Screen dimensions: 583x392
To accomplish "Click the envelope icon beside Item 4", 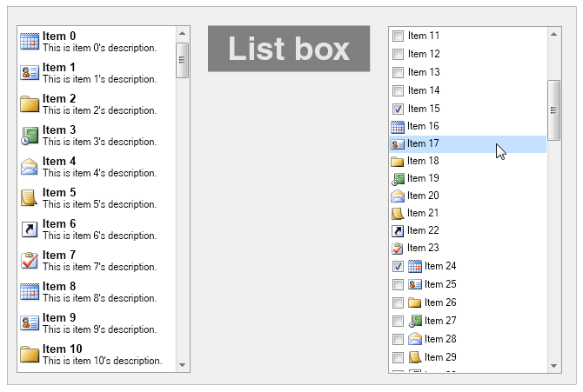I will coord(29,167).
